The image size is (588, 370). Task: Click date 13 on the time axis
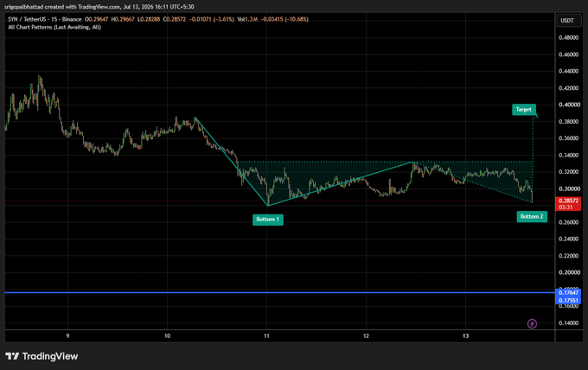(465, 336)
